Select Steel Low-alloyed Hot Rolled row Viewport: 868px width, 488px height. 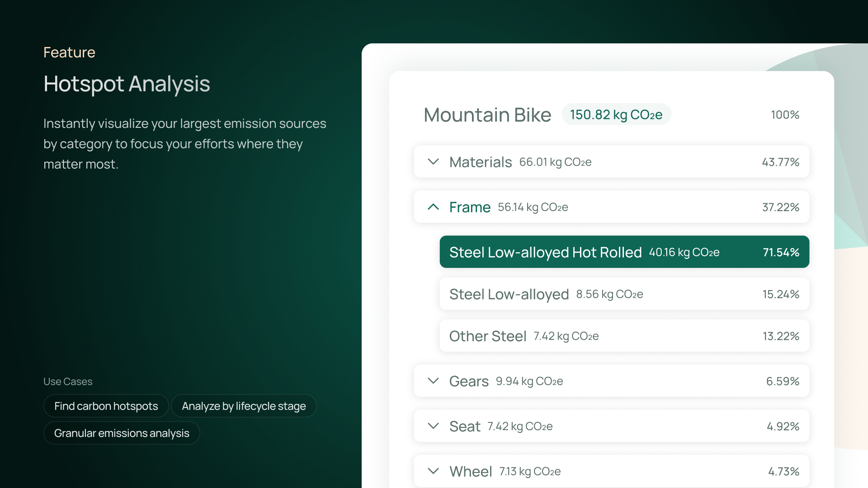[624, 252]
